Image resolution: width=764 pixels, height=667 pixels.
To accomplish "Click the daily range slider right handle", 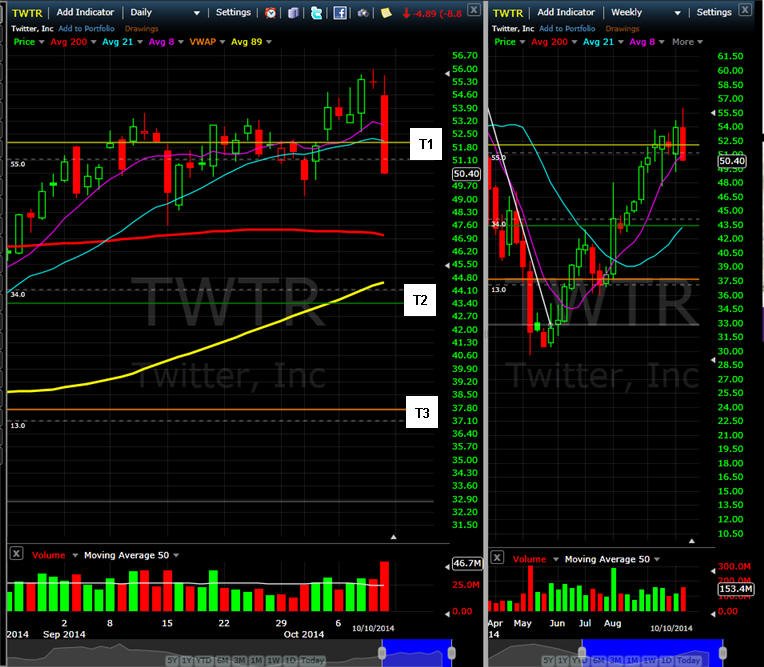I will [452, 653].
